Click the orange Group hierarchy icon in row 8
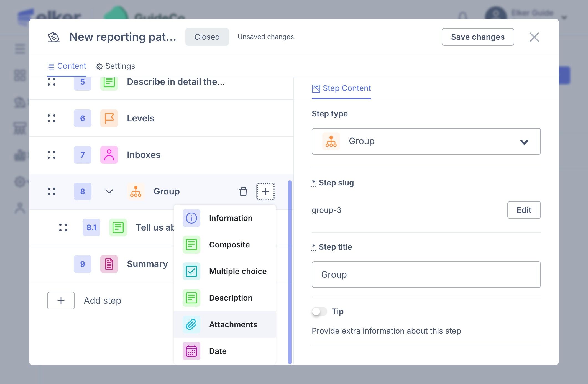 (136, 191)
